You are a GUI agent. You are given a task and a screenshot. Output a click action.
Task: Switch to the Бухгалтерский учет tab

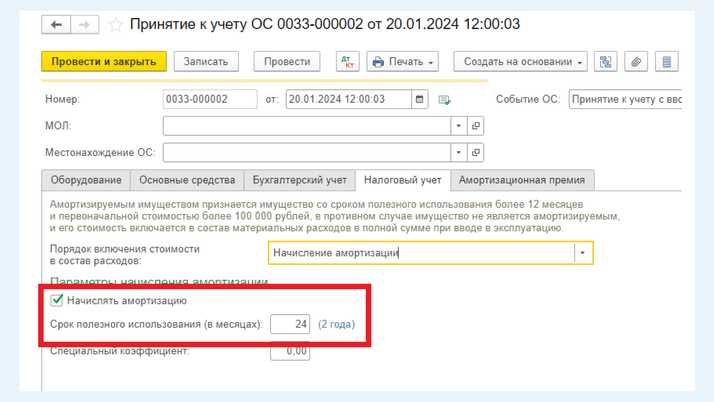tap(300, 180)
